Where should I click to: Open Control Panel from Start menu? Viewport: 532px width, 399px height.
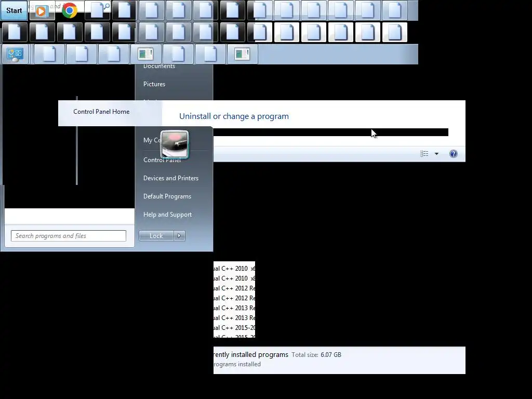point(162,160)
